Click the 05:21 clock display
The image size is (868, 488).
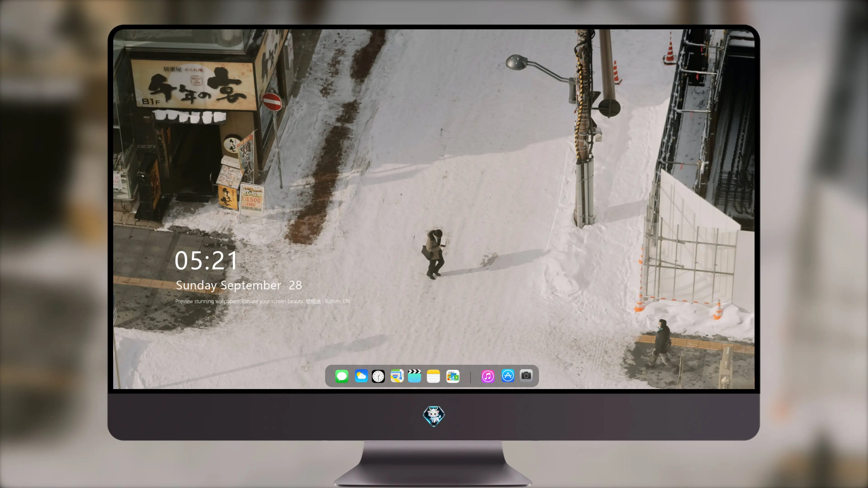[x=206, y=261]
